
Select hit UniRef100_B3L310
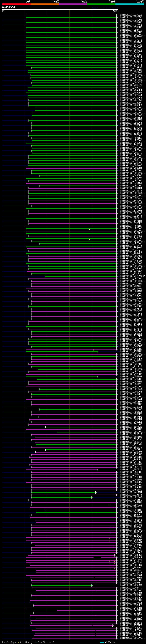pos(131,326)
